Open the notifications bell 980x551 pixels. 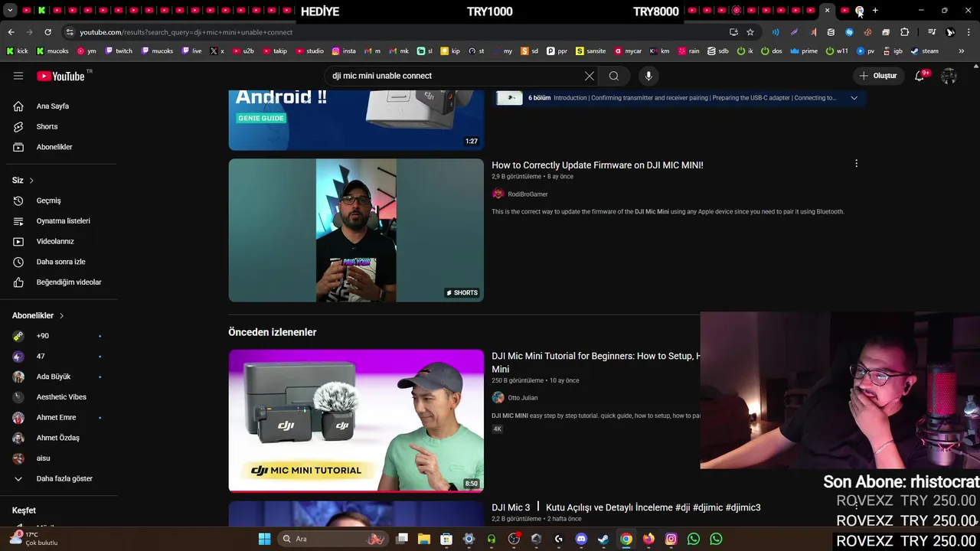click(920, 76)
